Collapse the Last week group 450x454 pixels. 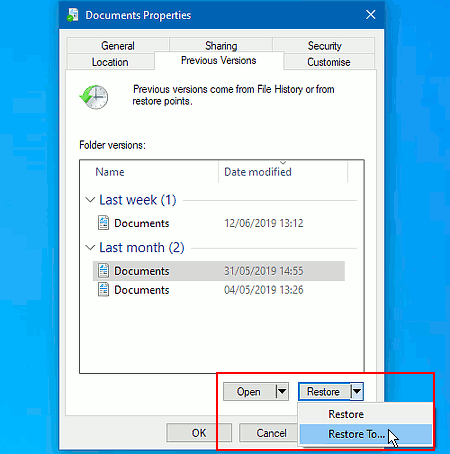coord(90,200)
